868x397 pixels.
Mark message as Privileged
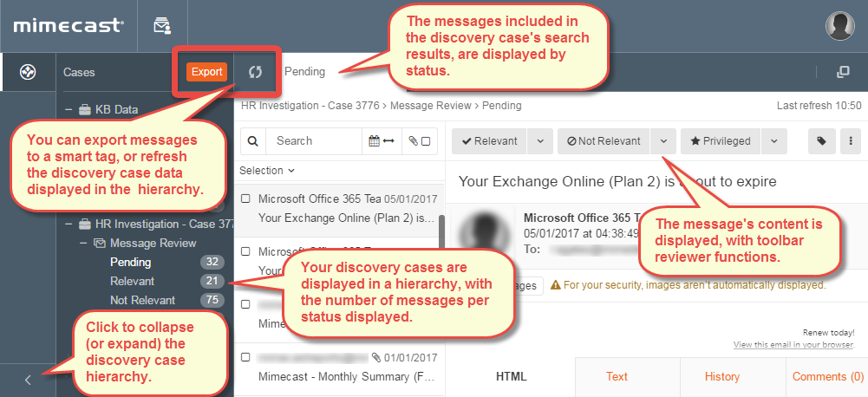pyautogui.click(x=721, y=141)
